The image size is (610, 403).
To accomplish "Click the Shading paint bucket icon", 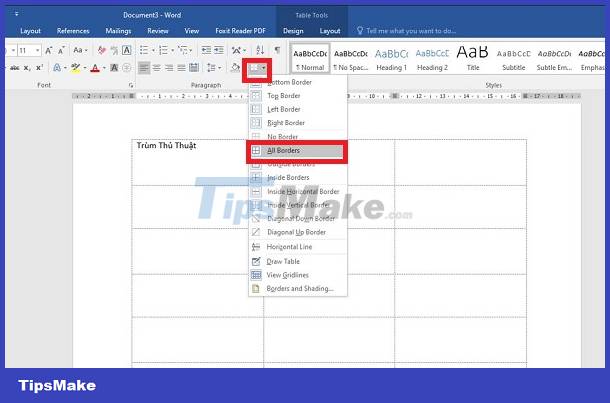I will coord(235,68).
